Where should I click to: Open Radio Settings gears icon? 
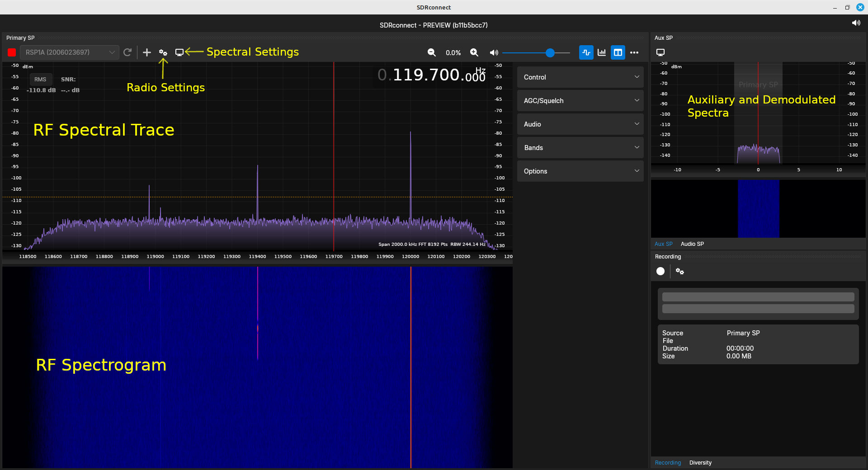163,52
